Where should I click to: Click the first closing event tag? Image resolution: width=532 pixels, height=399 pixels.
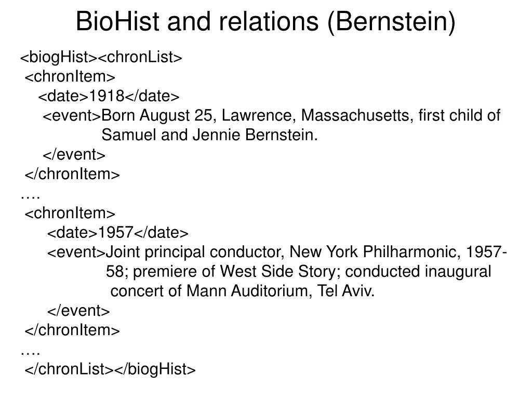(74, 155)
